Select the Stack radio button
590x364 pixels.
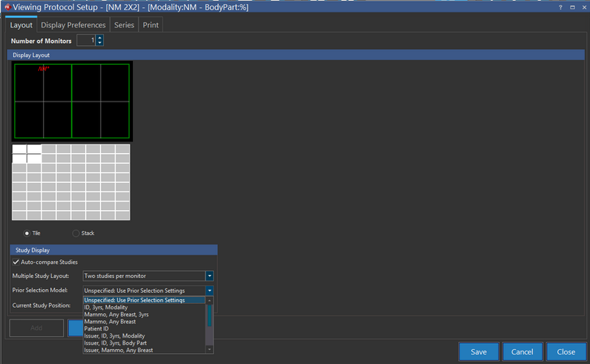click(x=76, y=233)
